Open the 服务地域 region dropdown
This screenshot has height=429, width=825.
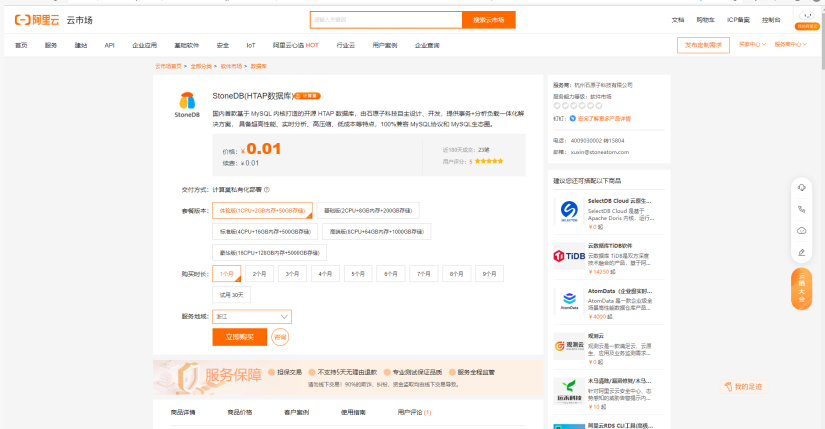point(251,316)
